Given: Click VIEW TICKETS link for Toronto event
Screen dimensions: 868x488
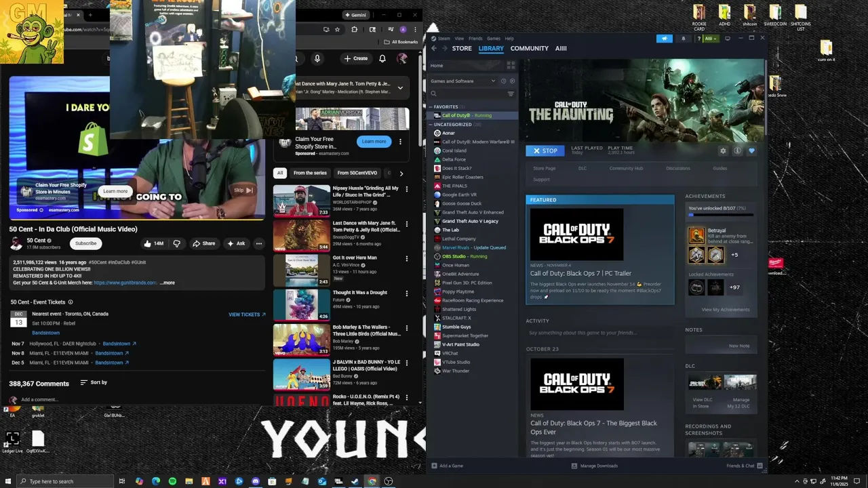Looking at the screenshot, I should [247, 314].
